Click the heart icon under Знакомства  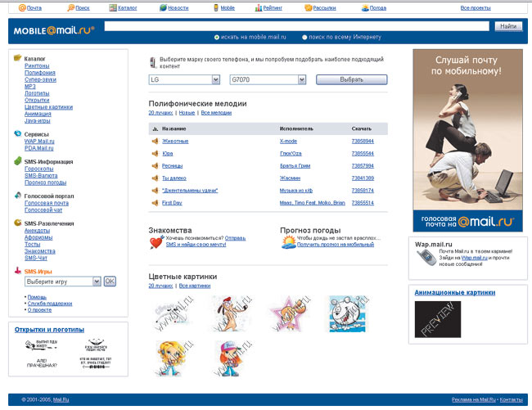click(x=156, y=242)
